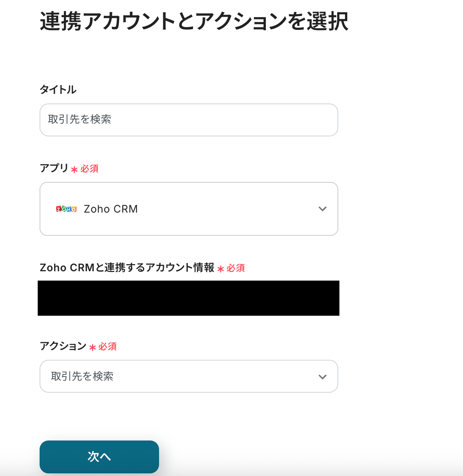Image resolution: width=463 pixels, height=476 pixels.
Task: Click the blacked-out account information field
Action: 189,298
